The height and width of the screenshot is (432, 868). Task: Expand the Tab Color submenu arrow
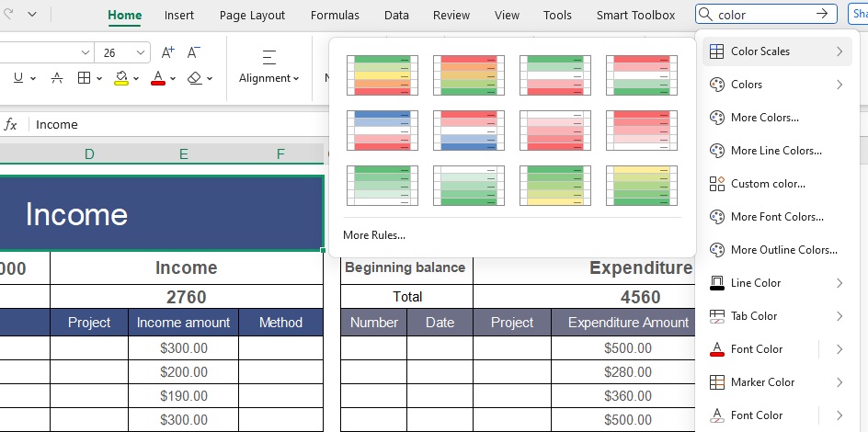[839, 316]
